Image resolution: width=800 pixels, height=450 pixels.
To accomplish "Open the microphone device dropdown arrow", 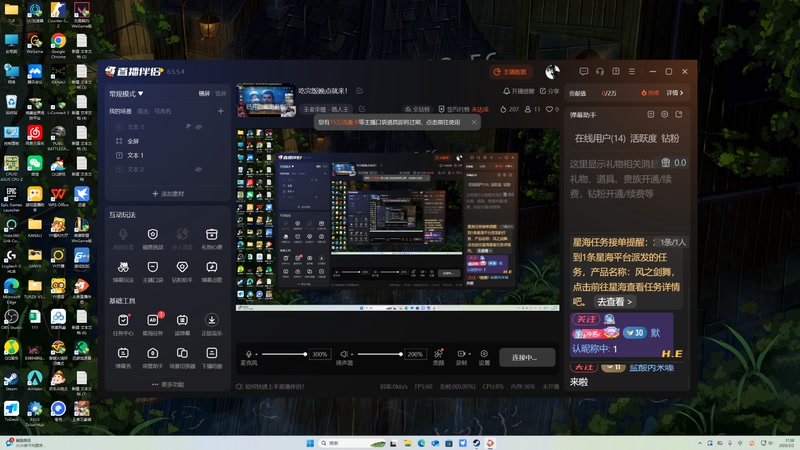I will pyautogui.click(x=256, y=354).
